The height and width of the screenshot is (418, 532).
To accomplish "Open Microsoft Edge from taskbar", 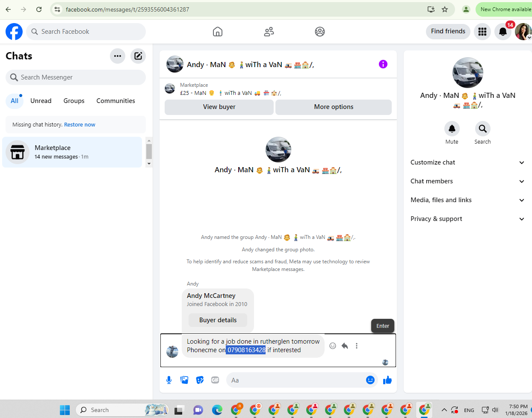I will 217,410.
